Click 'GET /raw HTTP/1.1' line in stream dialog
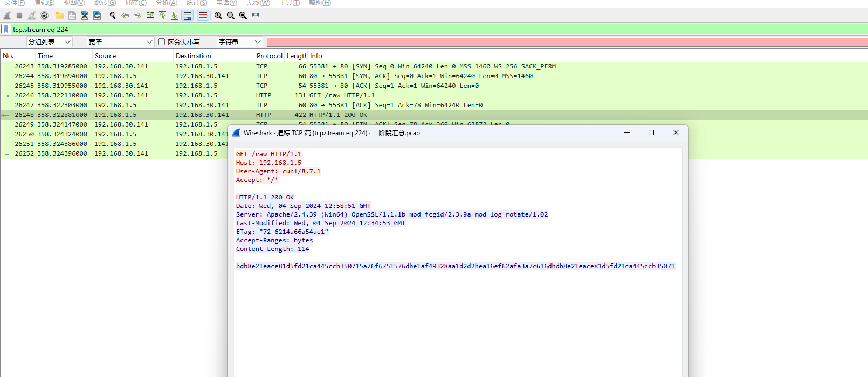 [268, 154]
